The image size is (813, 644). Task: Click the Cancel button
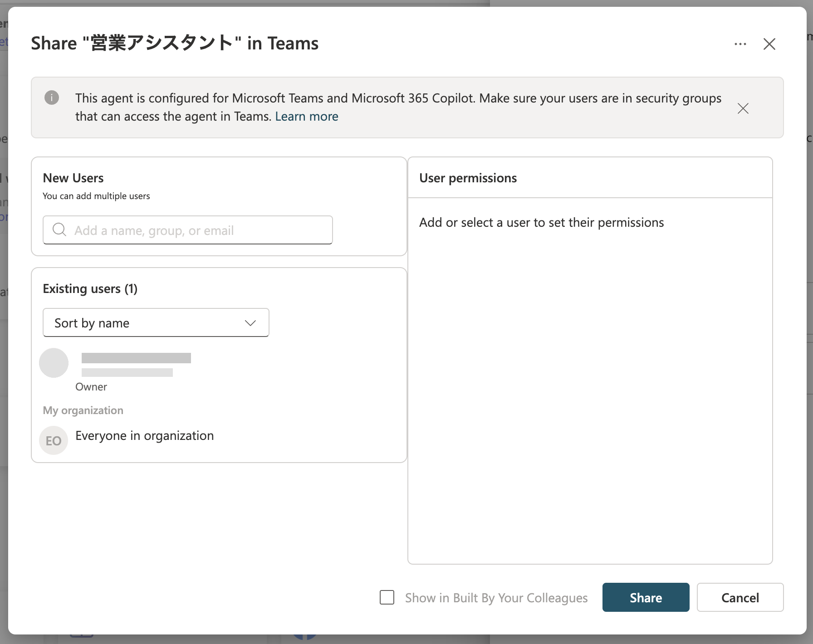(x=740, y=597)
